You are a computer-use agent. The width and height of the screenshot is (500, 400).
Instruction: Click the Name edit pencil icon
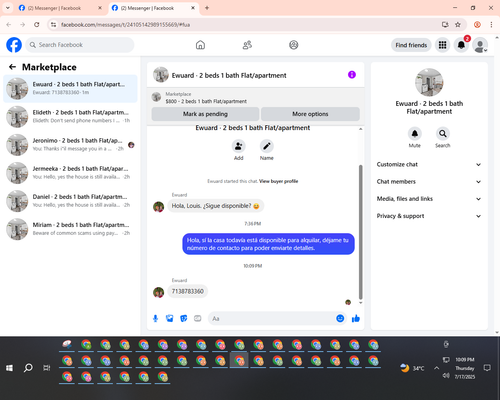[x=267, y=146]
